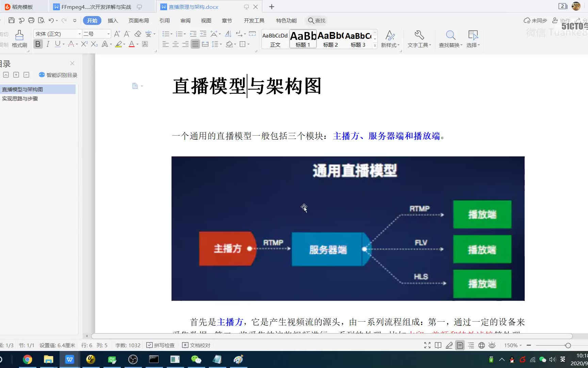Open the References ribbon tab
The height and width of the screenshot is (368, 588).
[x=165, y=20]
